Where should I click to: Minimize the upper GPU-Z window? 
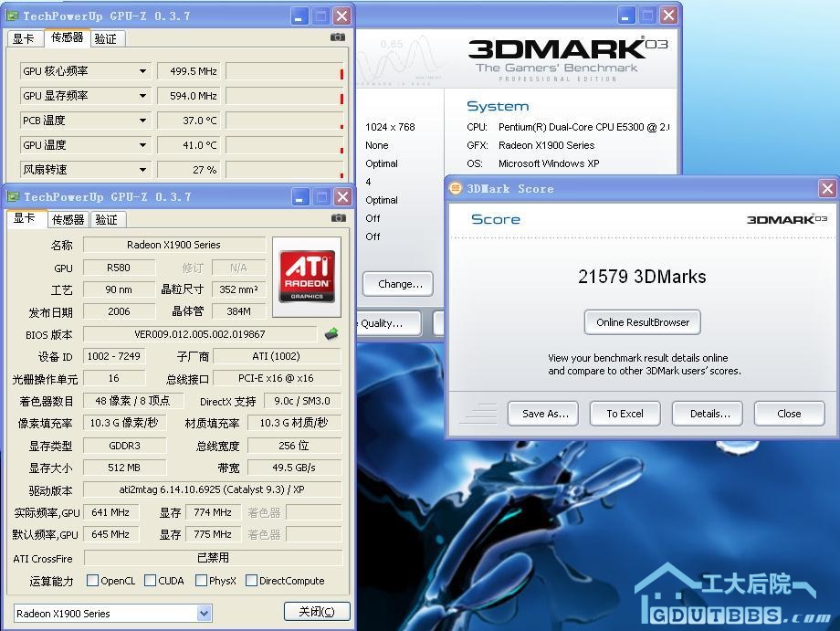point(299,16)
